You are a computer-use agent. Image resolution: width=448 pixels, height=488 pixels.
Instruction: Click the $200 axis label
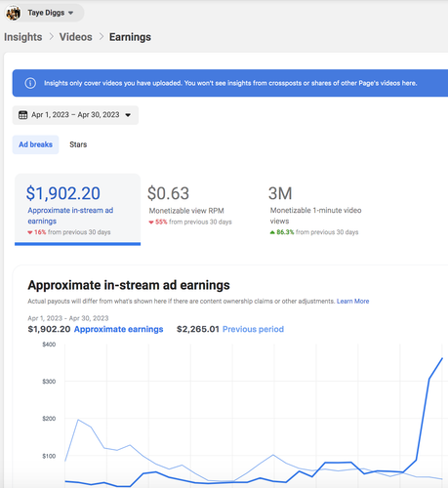49,419
